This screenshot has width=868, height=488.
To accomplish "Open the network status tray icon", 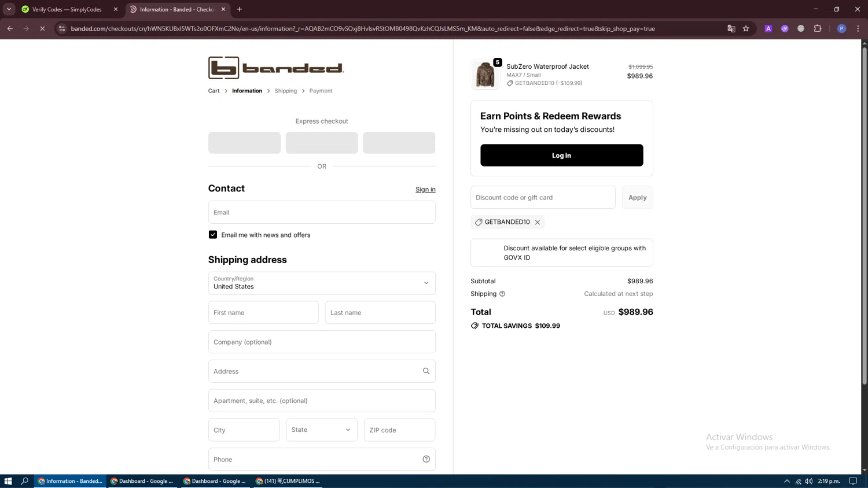I will (x=798, y=481).
